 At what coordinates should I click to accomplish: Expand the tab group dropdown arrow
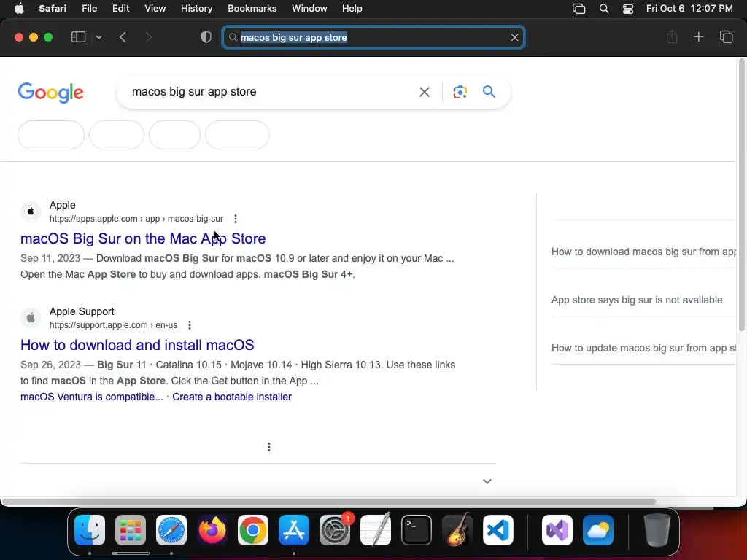click(99, 37)
